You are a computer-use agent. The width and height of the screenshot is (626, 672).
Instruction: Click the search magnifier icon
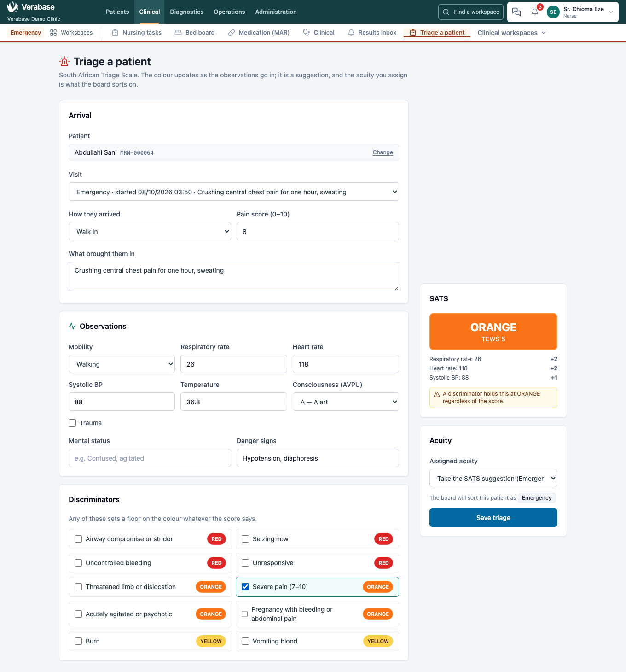[446, 12]
